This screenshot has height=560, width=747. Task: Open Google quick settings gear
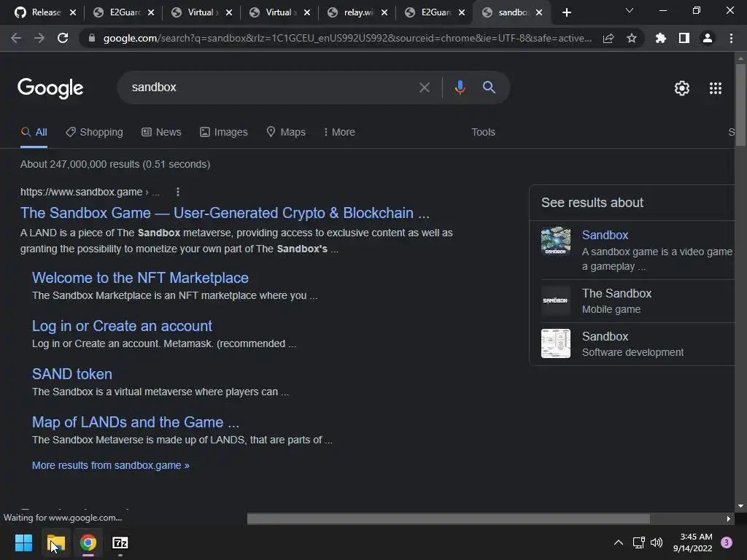coord(682,88)
